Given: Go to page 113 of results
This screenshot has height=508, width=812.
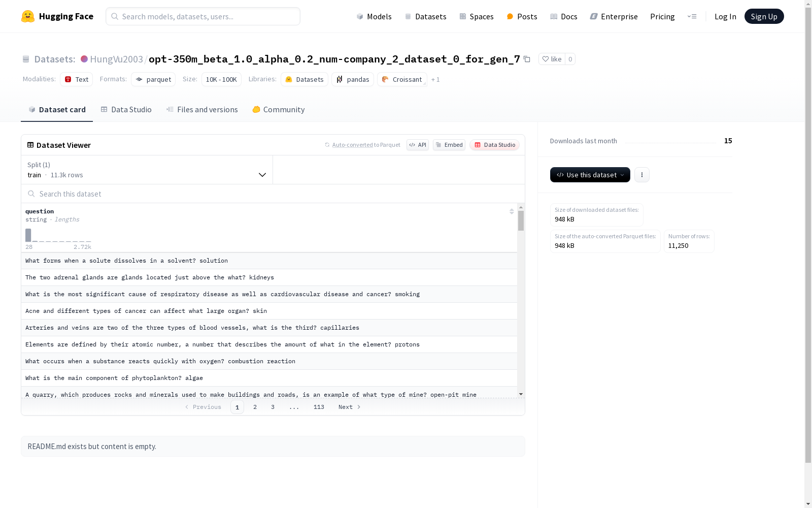Looking at the screenshot, I should coord(319,407).
